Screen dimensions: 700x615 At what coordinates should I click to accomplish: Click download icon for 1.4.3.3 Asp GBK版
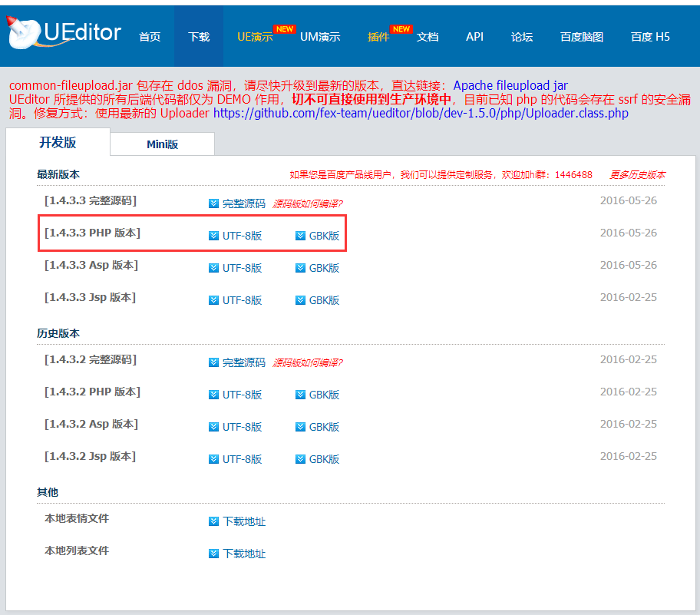coord(300,268)
